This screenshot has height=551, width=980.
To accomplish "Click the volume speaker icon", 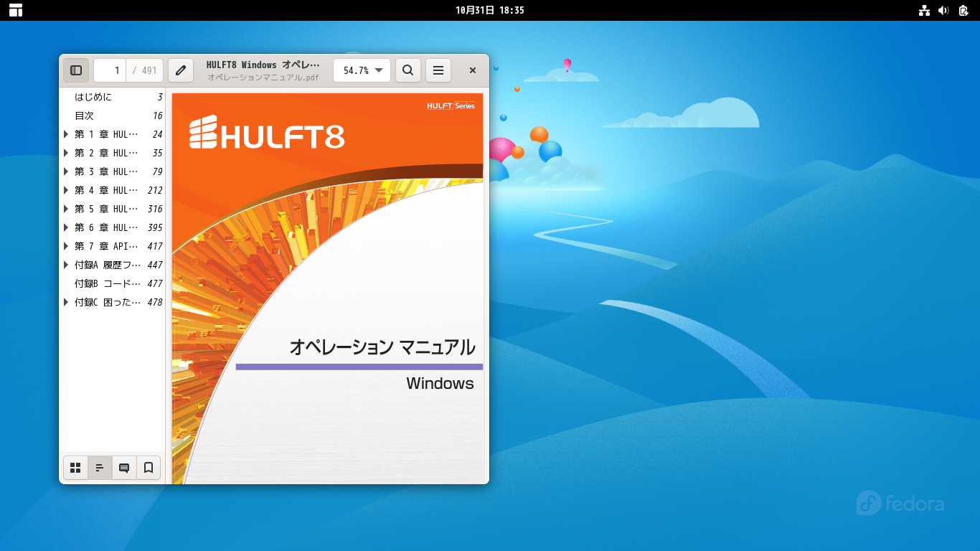I will point(943,10).
